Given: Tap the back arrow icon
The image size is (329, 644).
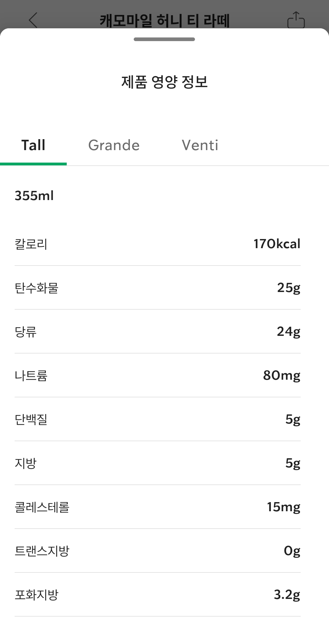Looking at the screenshot, I should point(33,20).
